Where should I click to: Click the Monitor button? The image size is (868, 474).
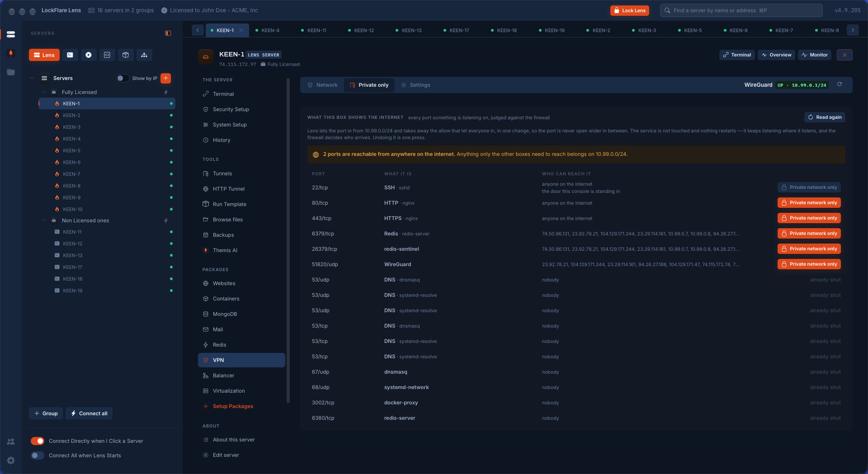pos(815,55)
